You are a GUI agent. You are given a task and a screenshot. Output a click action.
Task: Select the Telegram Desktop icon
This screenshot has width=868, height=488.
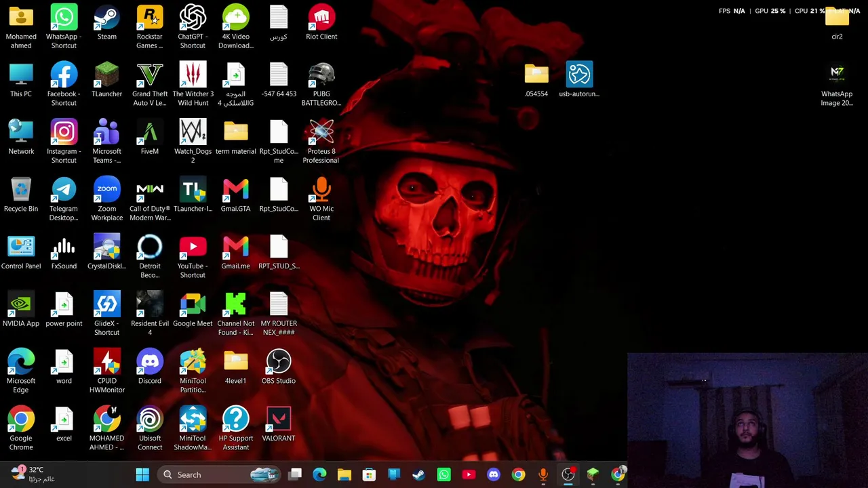[x=64, y=199]
